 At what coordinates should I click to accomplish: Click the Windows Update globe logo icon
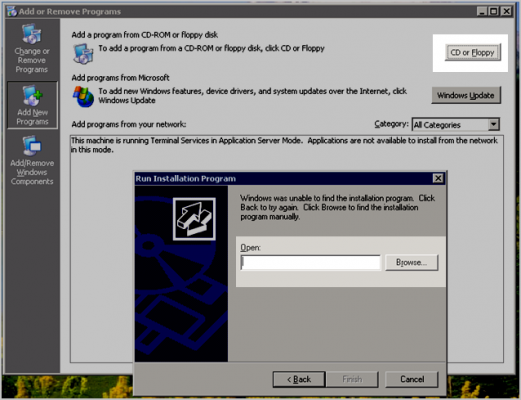coord(83,97)
